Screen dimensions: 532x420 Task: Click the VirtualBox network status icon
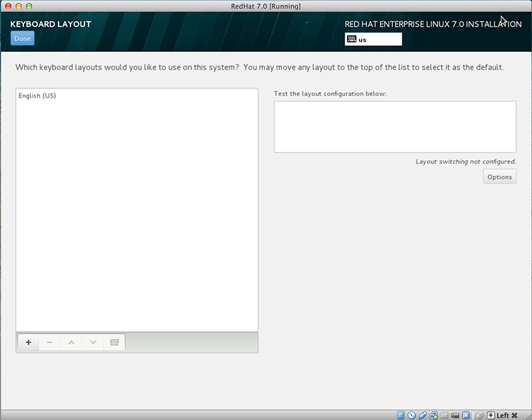pyautogui.click(x=434, y=415)
